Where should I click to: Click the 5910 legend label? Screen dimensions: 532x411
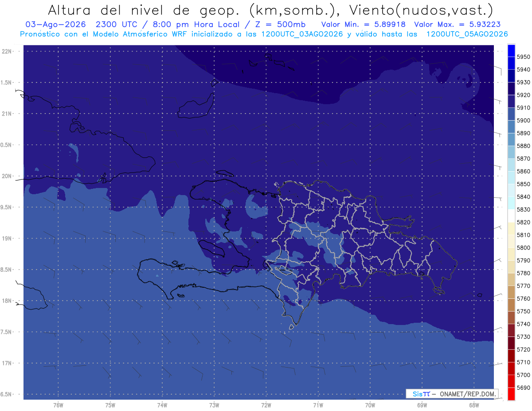[x=523, y=108]
